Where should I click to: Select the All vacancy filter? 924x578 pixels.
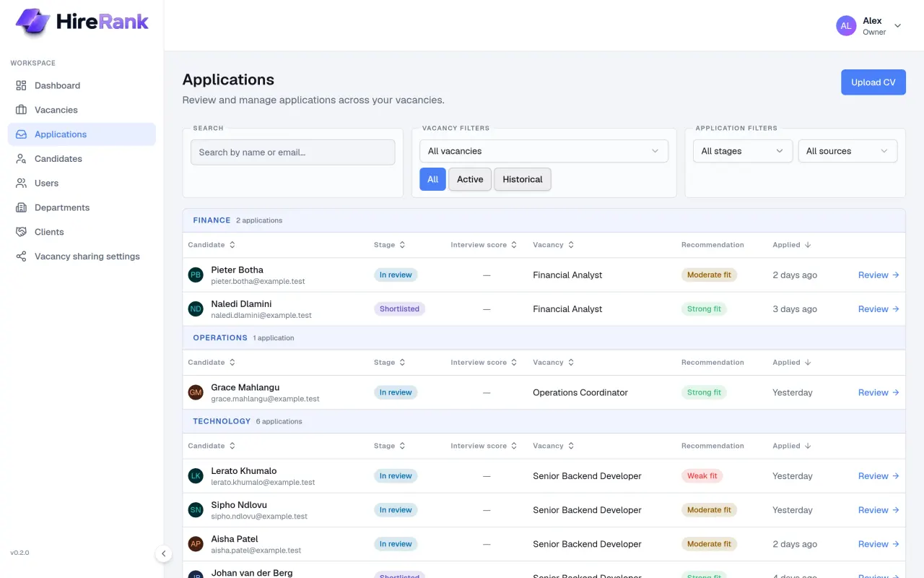[x=432, y=179]
